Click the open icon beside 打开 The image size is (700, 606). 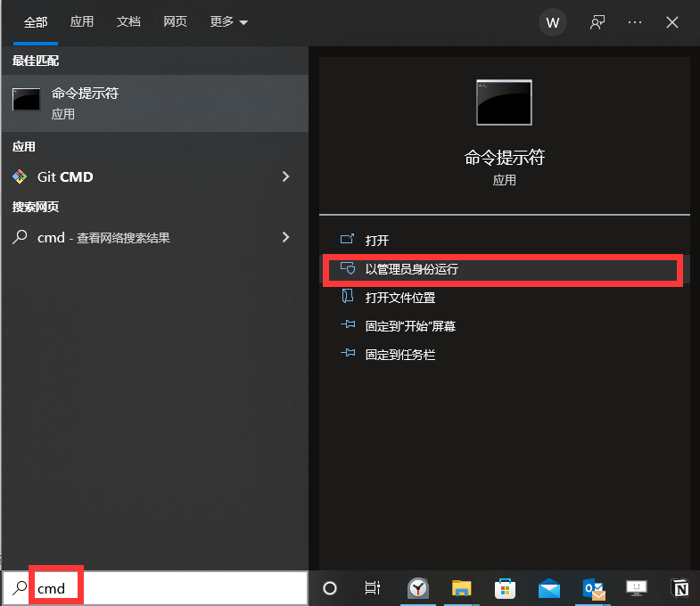coord(347,239)
